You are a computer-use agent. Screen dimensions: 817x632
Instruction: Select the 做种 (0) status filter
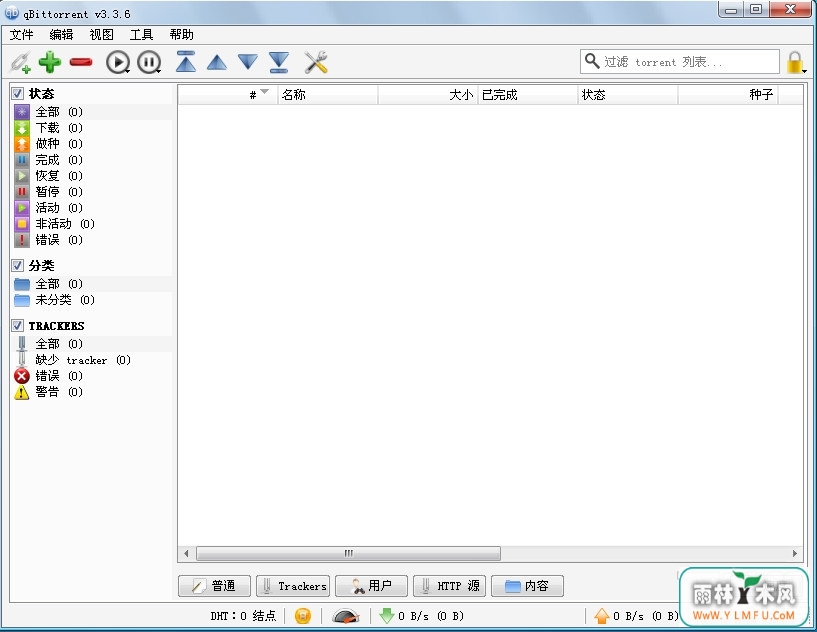point(92,144)
